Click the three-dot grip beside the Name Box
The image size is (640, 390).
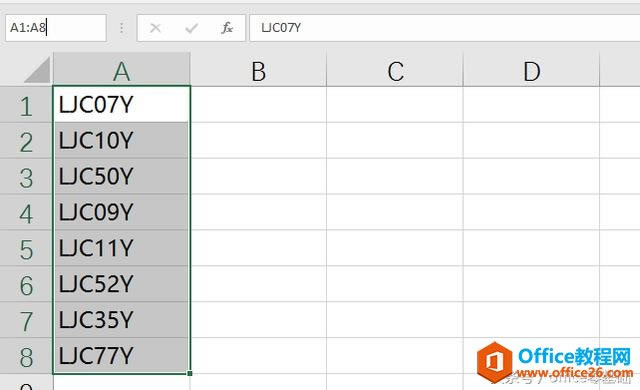(x=122, y=28)
